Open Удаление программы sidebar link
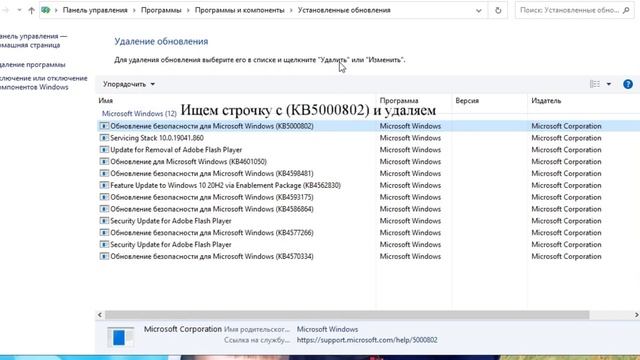640x360 pixels. click(x=33, y=64)
